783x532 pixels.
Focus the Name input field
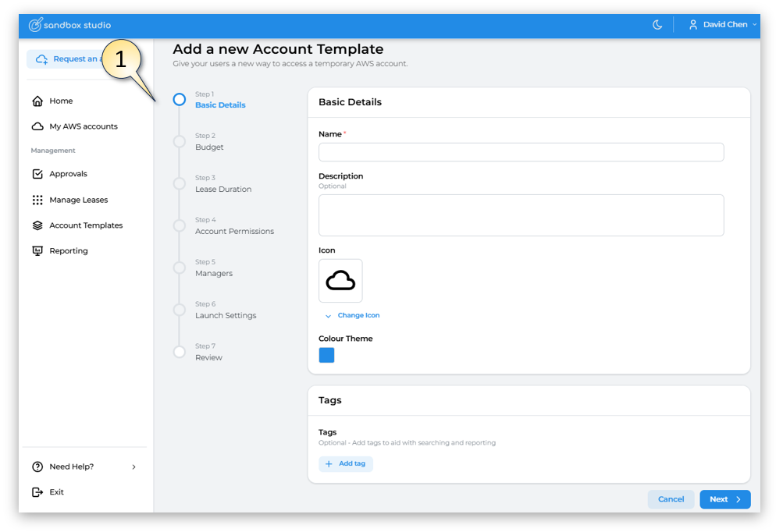click(521, 152)
